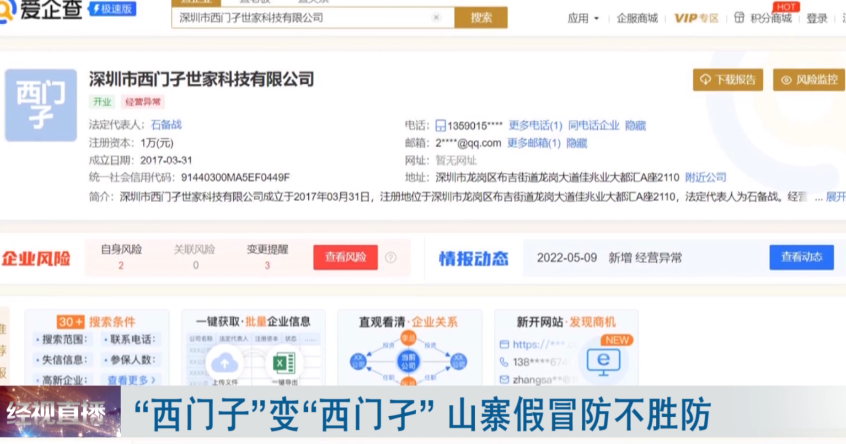The height and width of the screenshot is (444, 846).
Task: Open 积分商城
Action: [770, 19]
